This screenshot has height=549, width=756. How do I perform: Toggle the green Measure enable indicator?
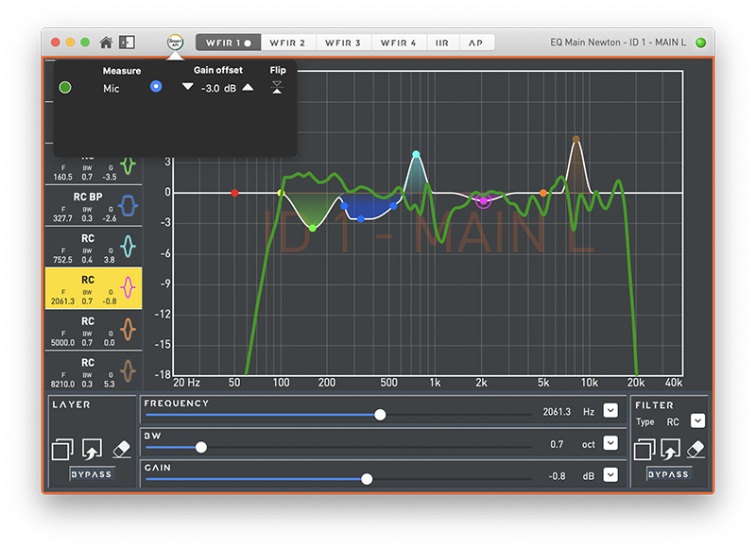point(65,87)
